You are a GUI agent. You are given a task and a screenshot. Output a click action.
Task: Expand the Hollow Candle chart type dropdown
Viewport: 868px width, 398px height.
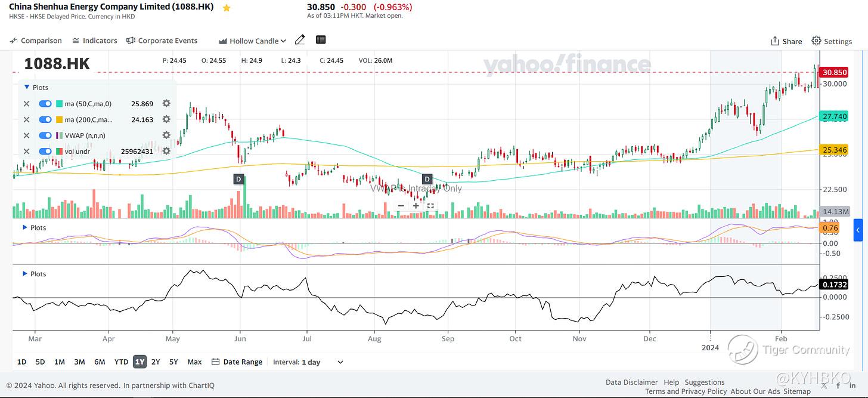coord(252,41)
